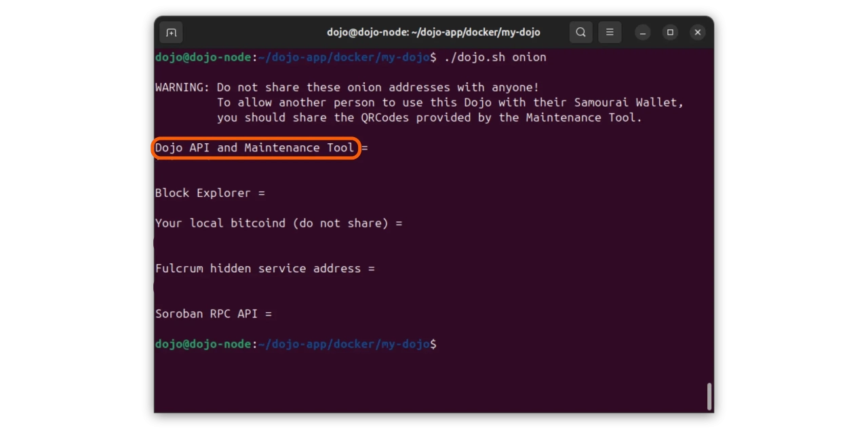Open the terminal hamburger menu
Screen dimensions: 868x433
point(610,33)
